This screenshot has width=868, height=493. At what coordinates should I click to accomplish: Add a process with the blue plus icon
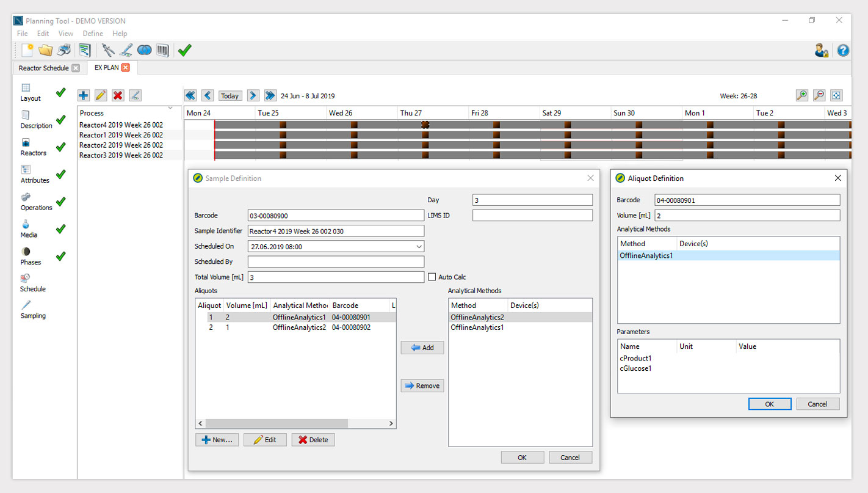click(84, 95)
